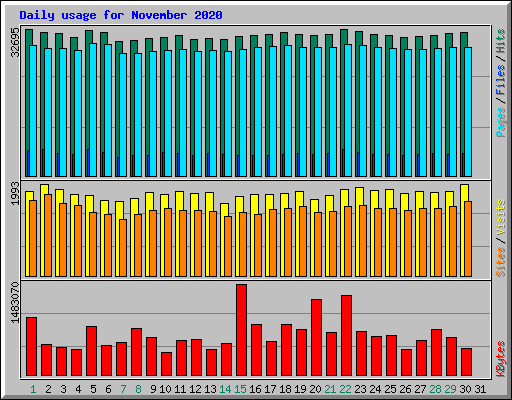Click the red KBytes bar for day 10
Screen dimensions: 512x400
(166, 364)
